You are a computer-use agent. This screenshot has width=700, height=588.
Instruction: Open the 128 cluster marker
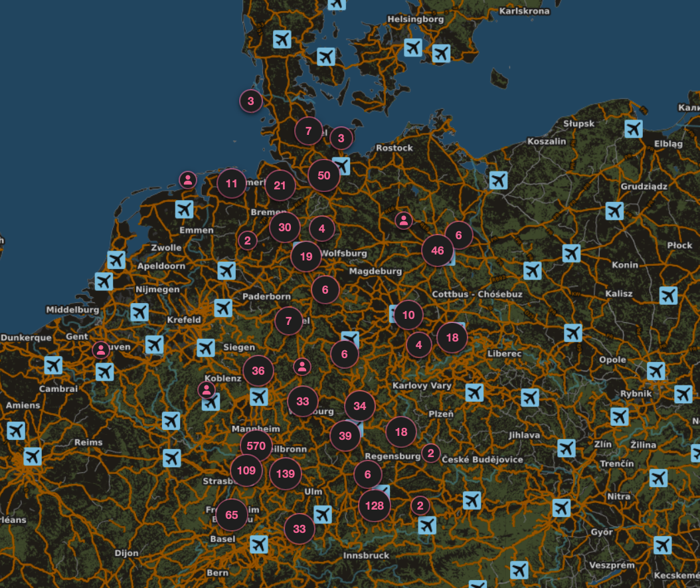[x=375, y=506]
